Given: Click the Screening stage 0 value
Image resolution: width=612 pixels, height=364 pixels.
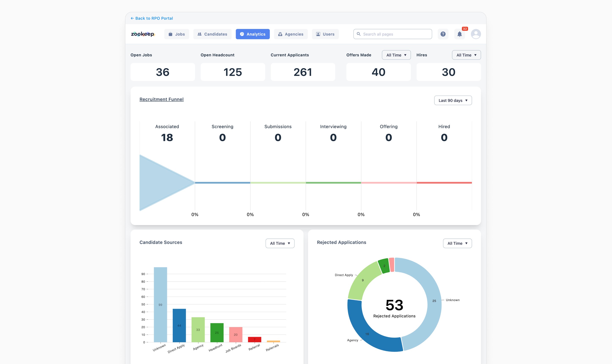Looking at the screenshot, I should point(223,138).
